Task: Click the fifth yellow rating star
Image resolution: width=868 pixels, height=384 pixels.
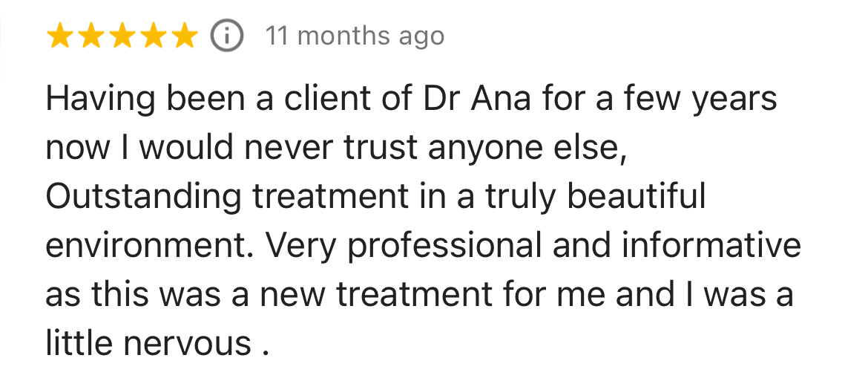Action: (x=184, y=36)
